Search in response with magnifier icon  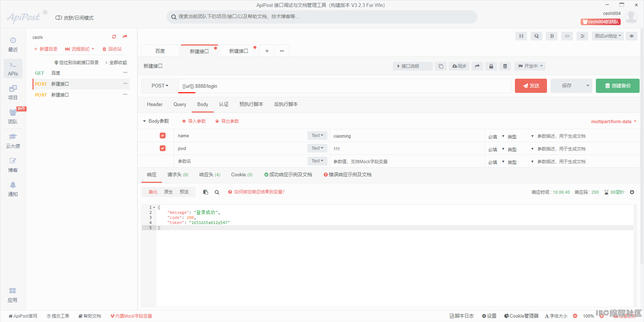click(217, 192)
